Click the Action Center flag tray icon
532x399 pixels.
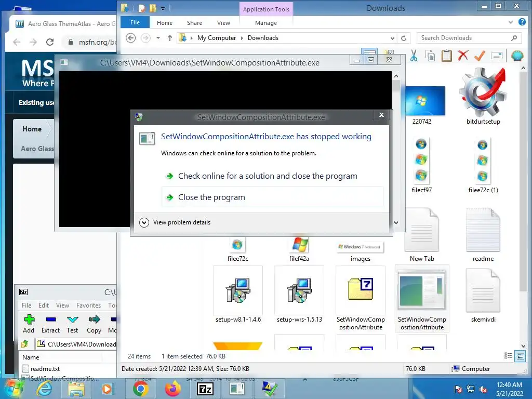click(458, 389)
